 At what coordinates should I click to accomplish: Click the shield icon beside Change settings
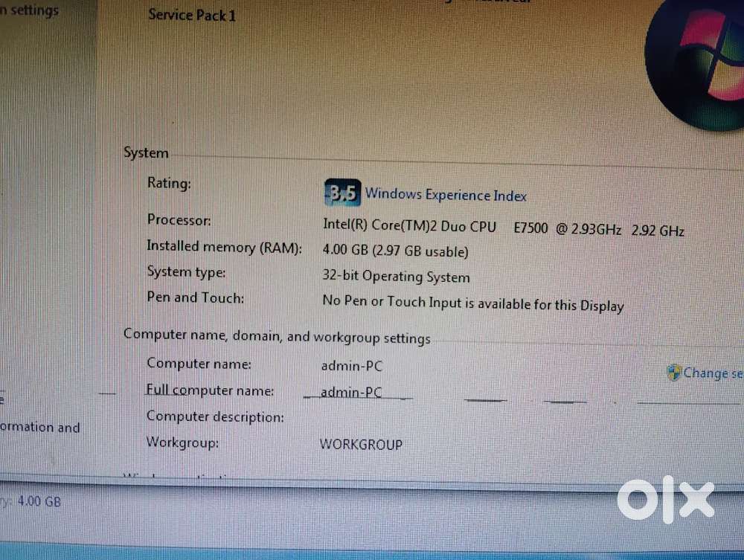[674, 373]
